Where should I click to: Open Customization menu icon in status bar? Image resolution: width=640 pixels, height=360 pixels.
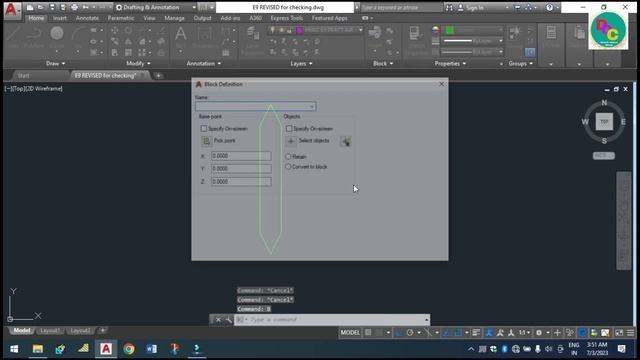pos(631,333)
